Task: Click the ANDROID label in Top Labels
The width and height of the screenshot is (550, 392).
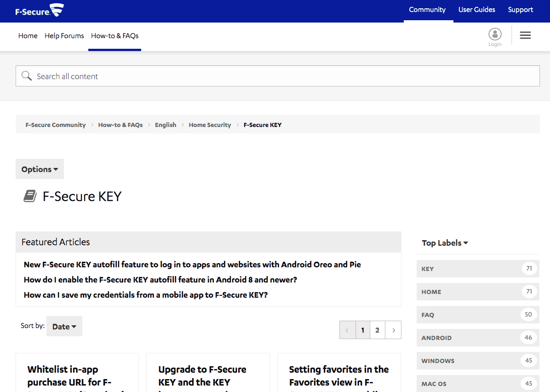Action: [436, 338]
